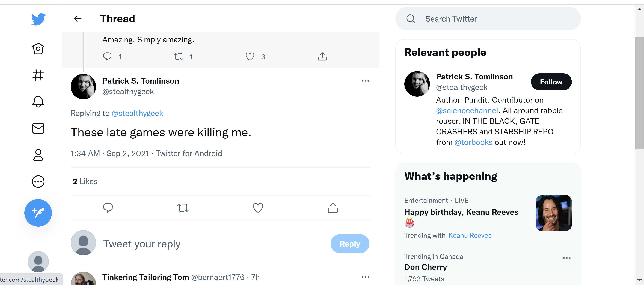
Task: Retweet the 'Amazing. Simply amazing.' tweet
Action: pos(179,57)
